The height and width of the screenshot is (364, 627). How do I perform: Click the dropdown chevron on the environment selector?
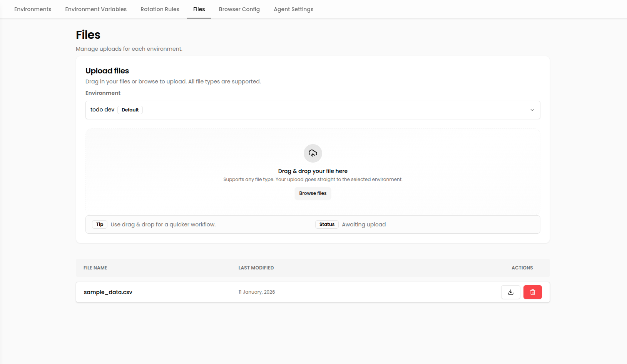[532, 110]
